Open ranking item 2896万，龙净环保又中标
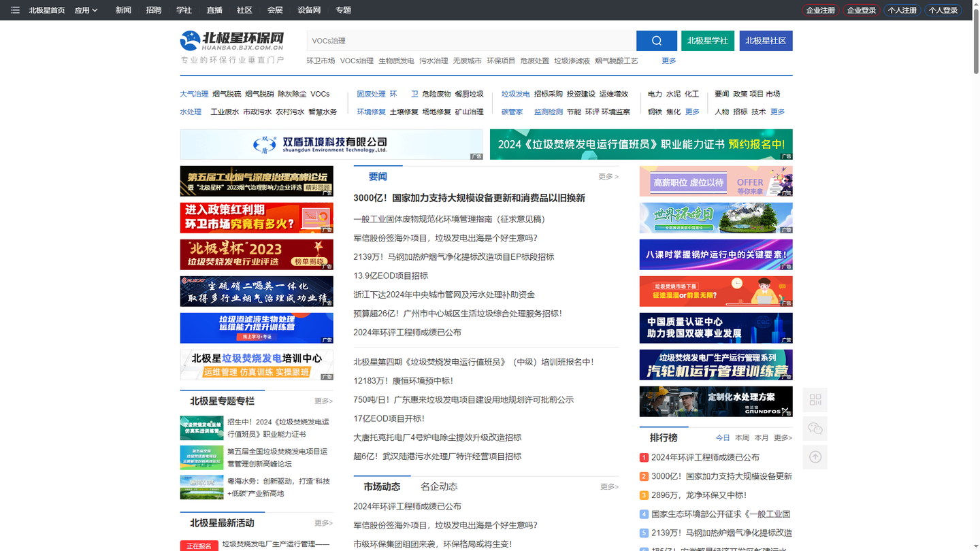The image size is (980, 551). pyautogui.click(x=699, y=495)
